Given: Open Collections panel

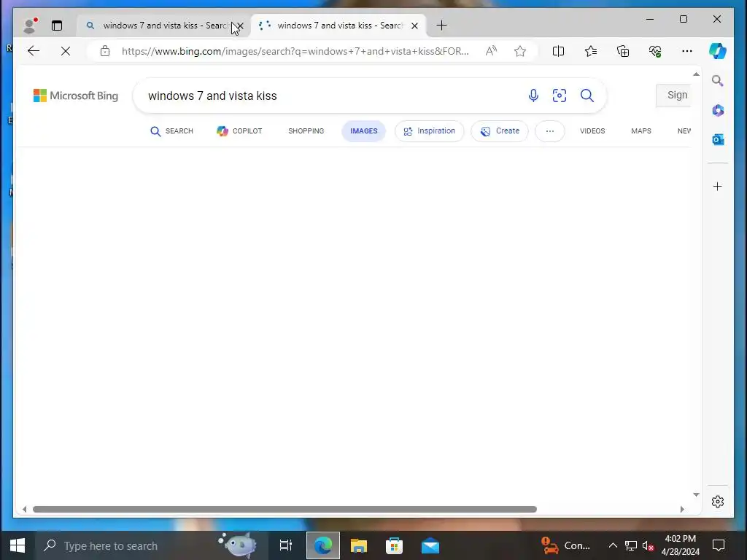Looking at the screenshot, I should click(623, 51).
